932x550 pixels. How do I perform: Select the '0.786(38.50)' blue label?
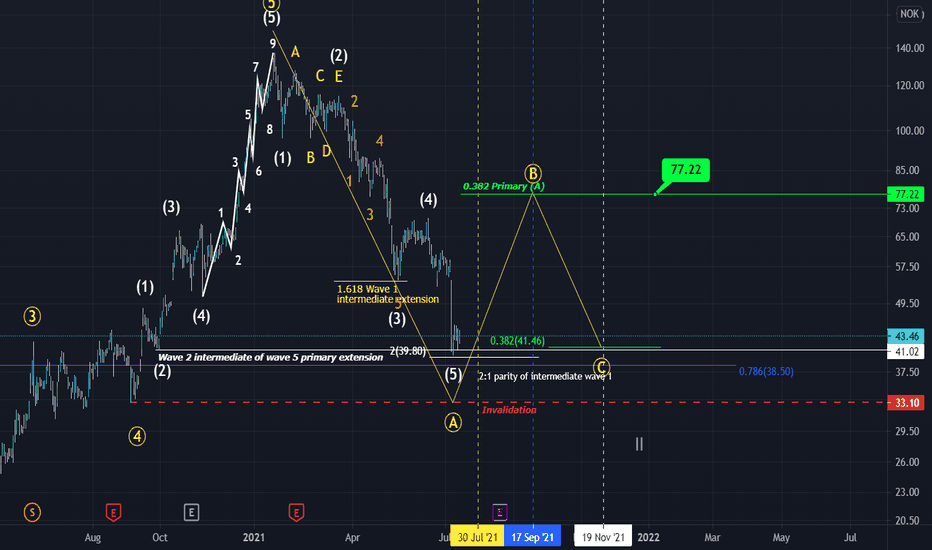click(x=766, y=371)
